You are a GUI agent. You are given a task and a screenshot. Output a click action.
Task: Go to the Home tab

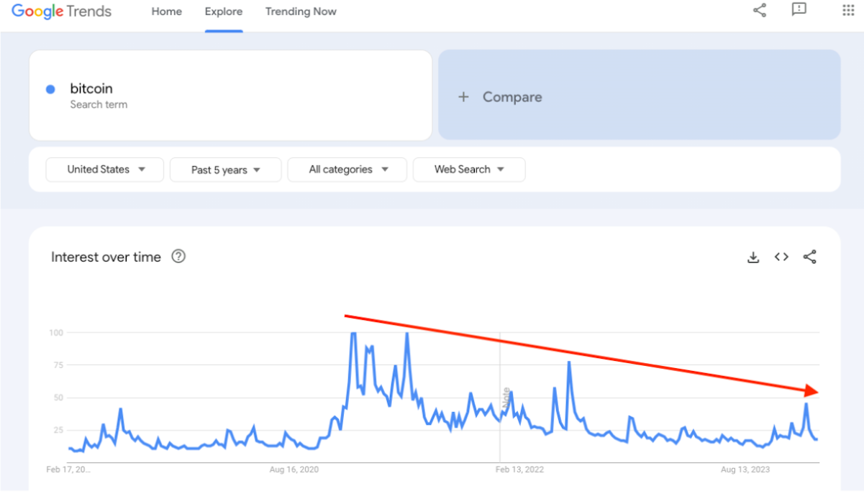(167, 12)
